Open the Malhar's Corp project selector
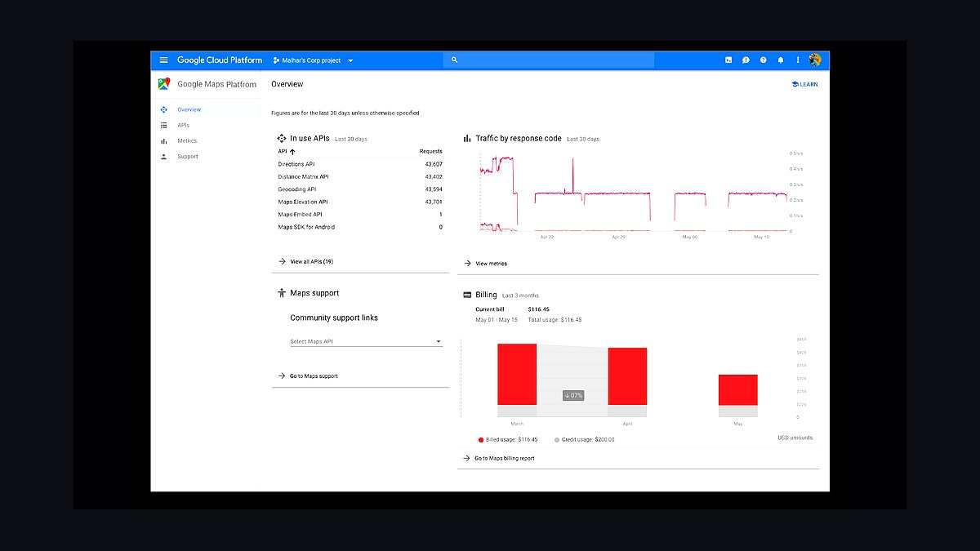This screenshot has height=551, width=980. [x=314, y=60]
